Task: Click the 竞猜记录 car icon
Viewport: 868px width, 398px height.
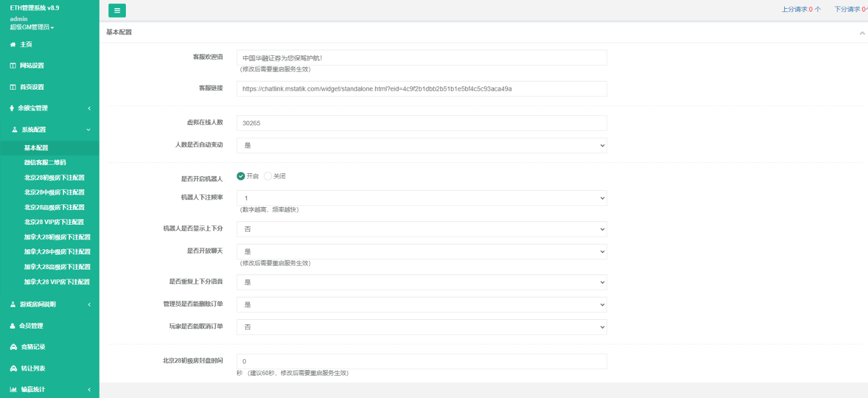Action: (13, 347)
